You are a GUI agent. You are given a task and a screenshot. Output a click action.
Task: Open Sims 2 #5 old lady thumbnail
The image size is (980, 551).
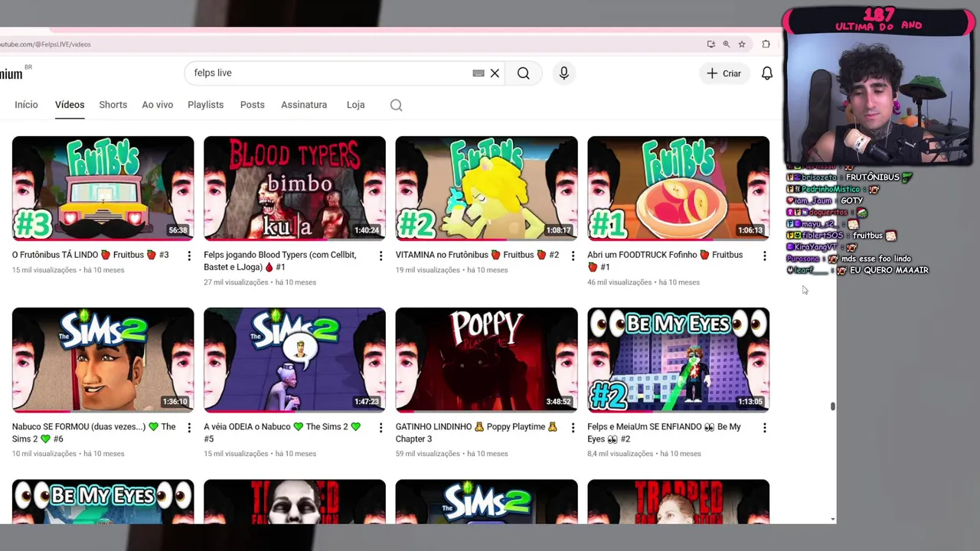[x=295, y=360]
